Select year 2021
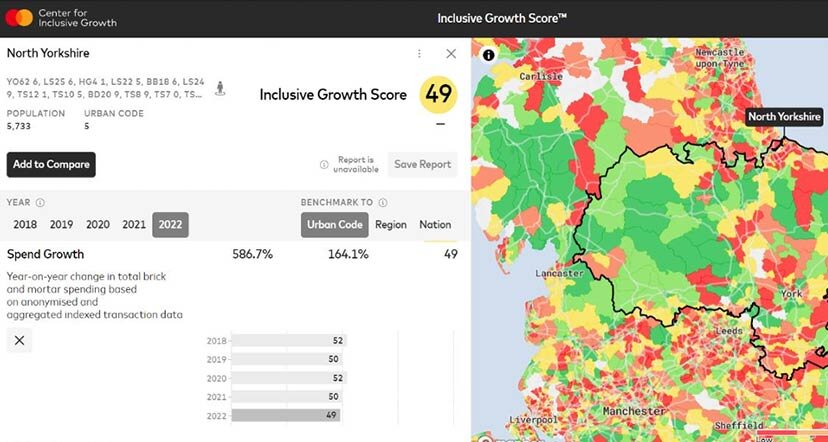Viewport: 828px width, 442px height. pos(134,224)
